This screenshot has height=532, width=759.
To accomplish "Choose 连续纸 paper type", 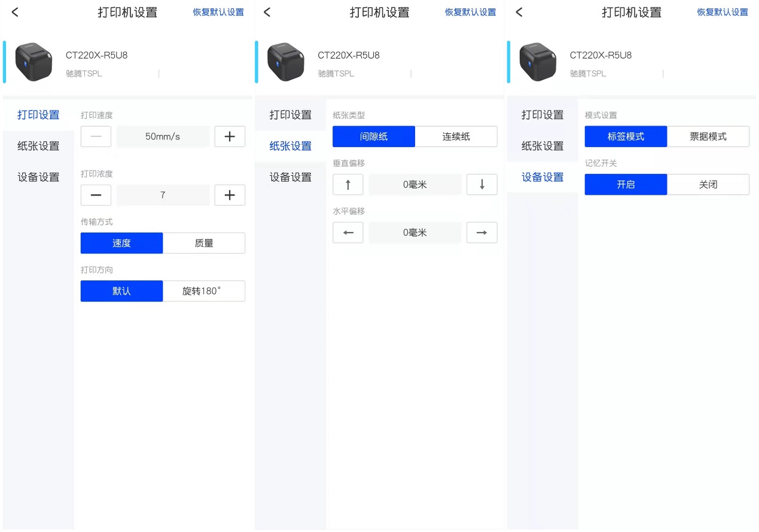I will (456, 136).
